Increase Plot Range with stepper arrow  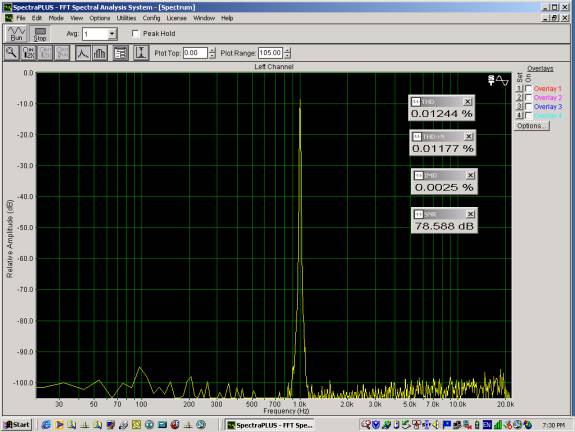[288, 50]
